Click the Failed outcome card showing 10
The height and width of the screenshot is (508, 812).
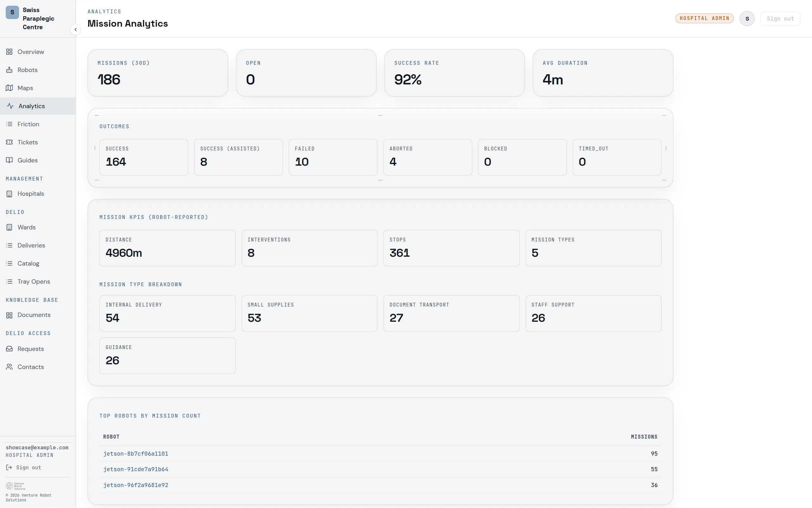(x=333, y=157)
